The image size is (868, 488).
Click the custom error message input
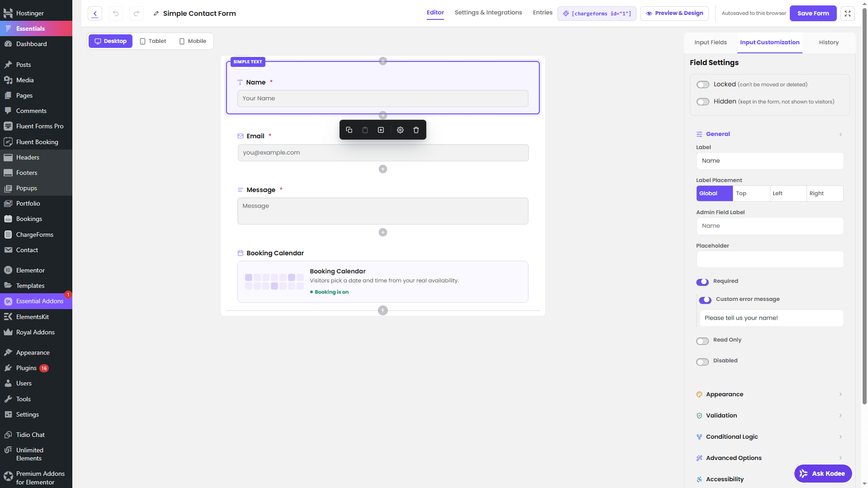771,318
